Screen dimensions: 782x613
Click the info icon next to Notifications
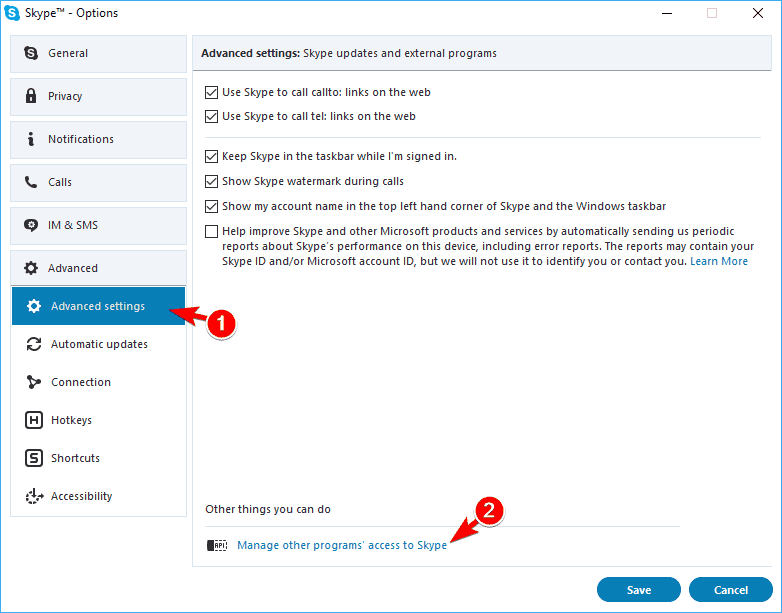point(31,139)
